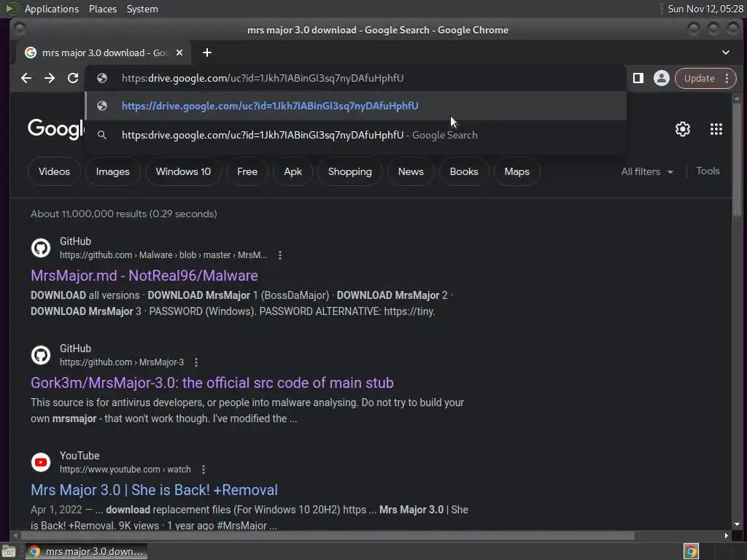Open the tab search chevron
747x560 pixels.
point(726,52)
